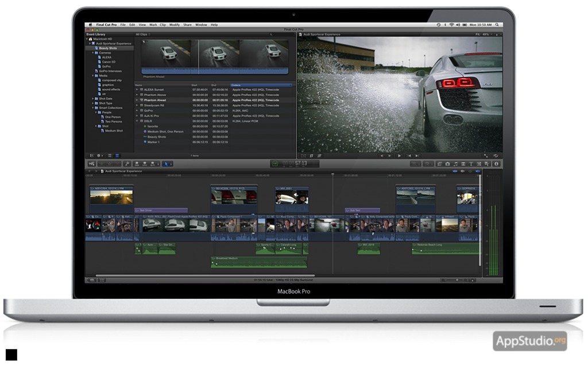Viewport: 588px width, 372px height.
Task: Collapse the Media folder
Action: (93, 76)
